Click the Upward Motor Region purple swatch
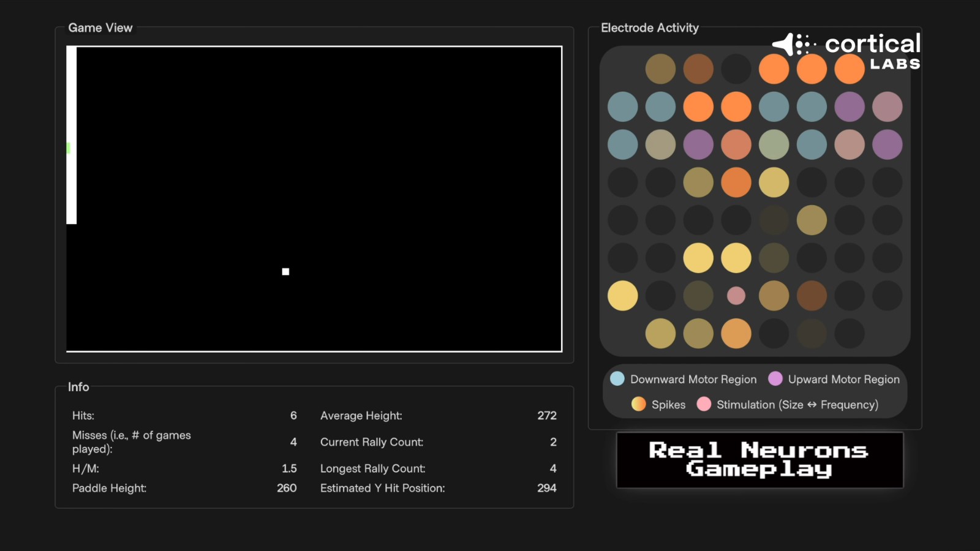The image size is (980, 551). click(x=775, y=379)
